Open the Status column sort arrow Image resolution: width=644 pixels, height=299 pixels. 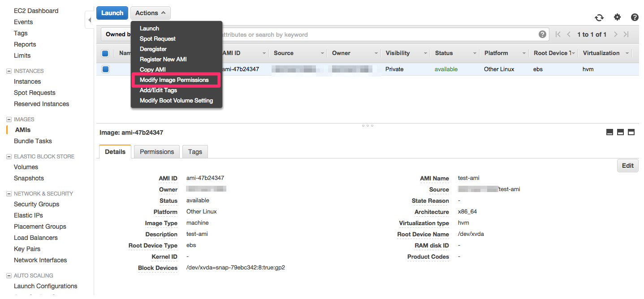tap(475, 53)
